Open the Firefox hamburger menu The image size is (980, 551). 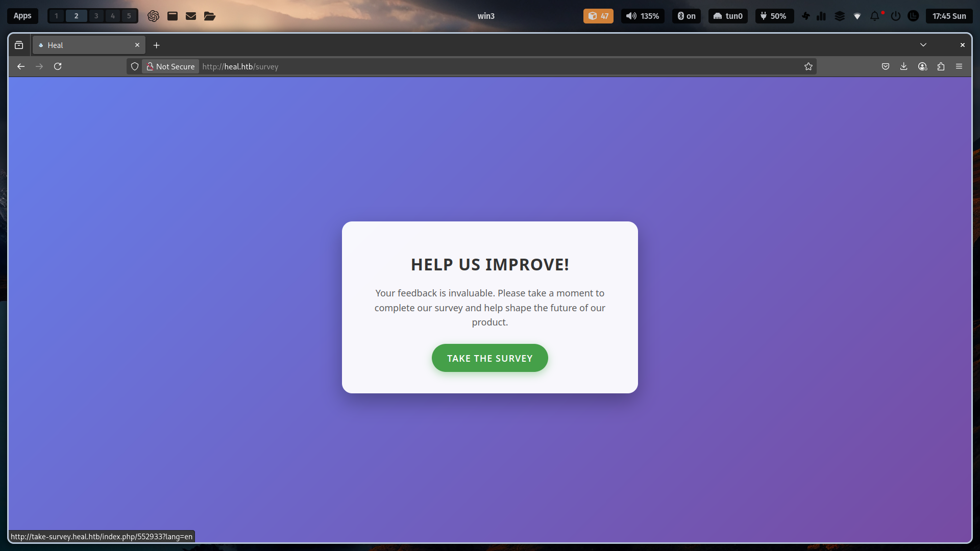959,66
